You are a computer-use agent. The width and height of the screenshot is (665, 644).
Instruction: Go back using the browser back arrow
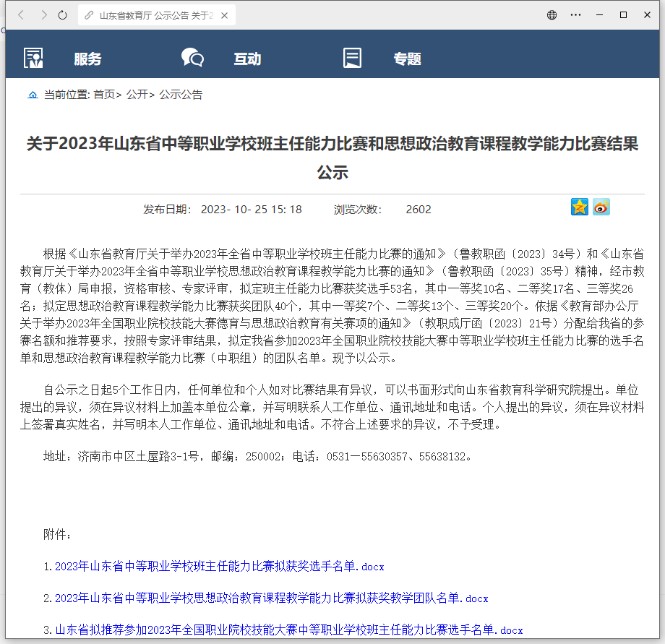click(21, 15)
